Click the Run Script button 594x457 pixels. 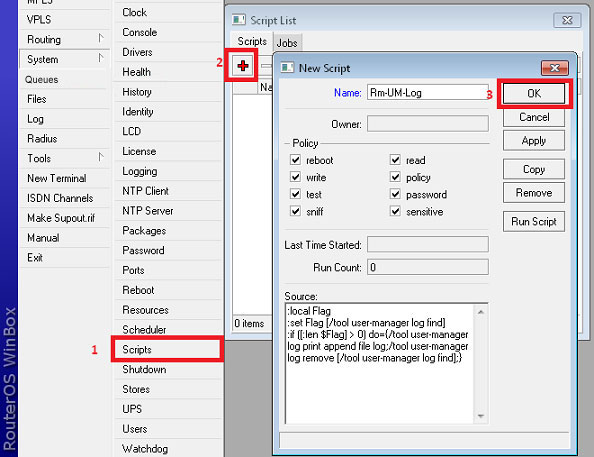[x=534, y=221]
